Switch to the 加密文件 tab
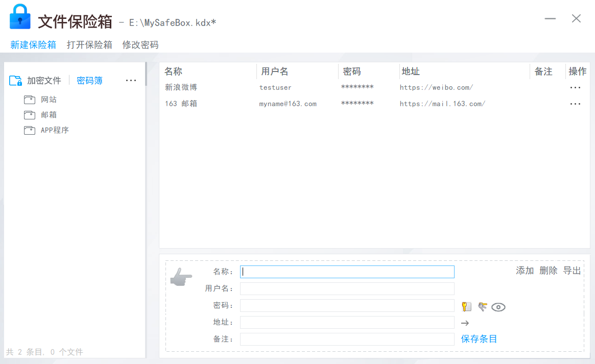 [44, 81]
